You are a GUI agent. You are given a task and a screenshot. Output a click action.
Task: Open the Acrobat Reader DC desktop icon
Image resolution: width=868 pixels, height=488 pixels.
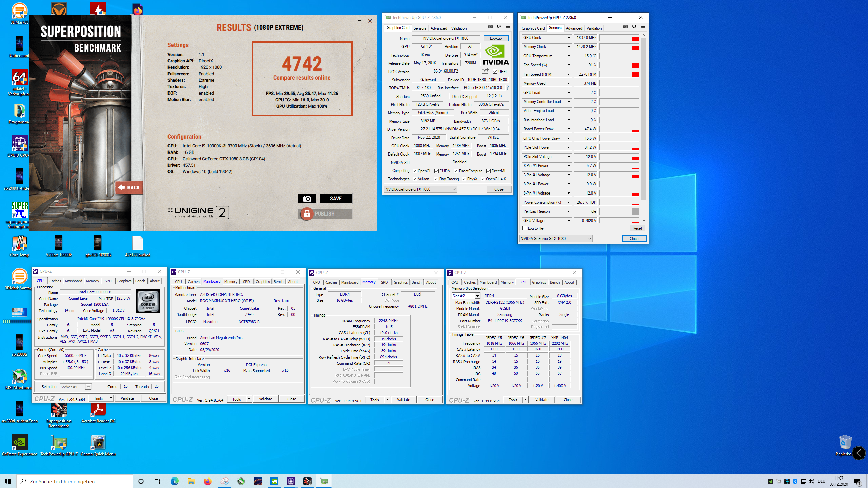tap(98, 412)
